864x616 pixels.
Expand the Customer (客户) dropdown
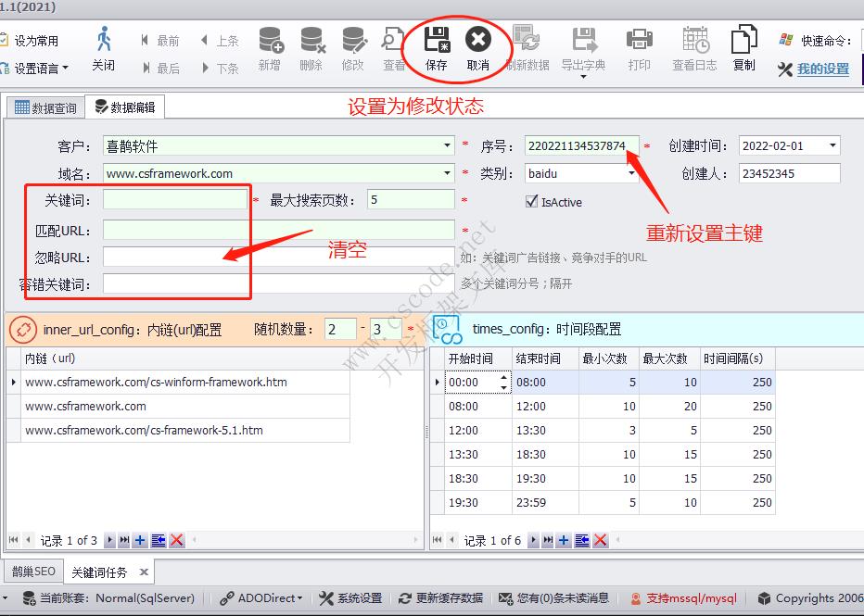[x=448, y=146]
